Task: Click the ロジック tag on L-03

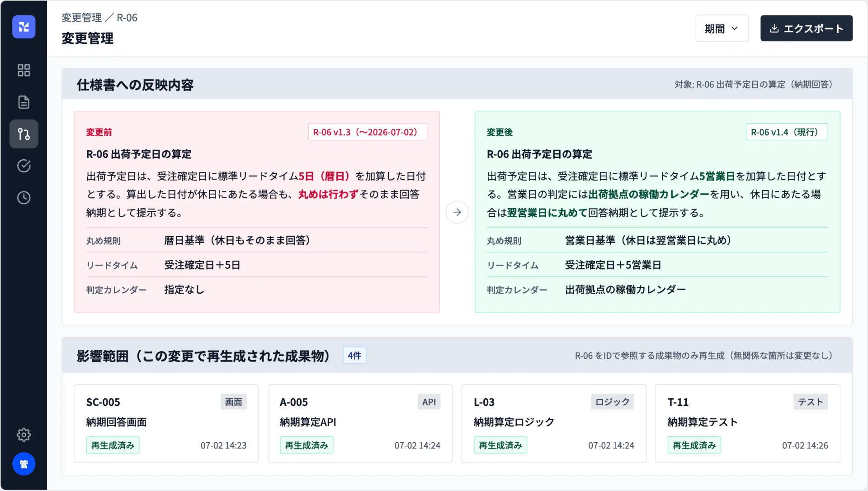Action: tap(613, 402)
